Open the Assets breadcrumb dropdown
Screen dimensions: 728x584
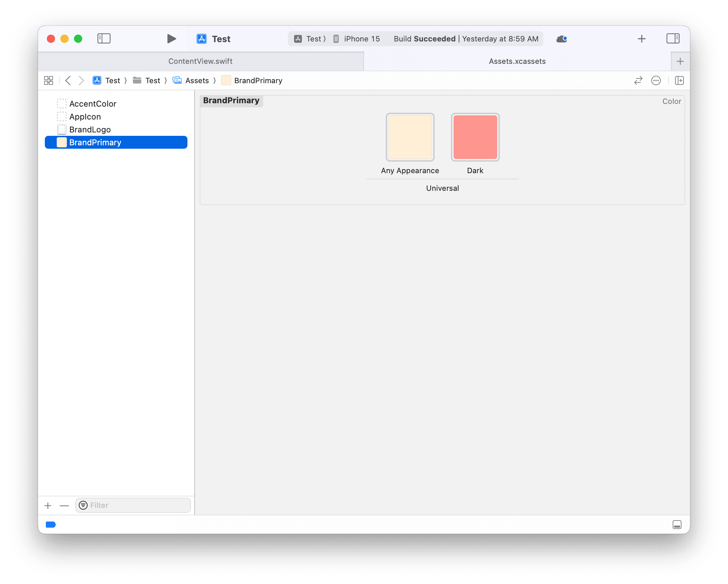coord(197,80)
